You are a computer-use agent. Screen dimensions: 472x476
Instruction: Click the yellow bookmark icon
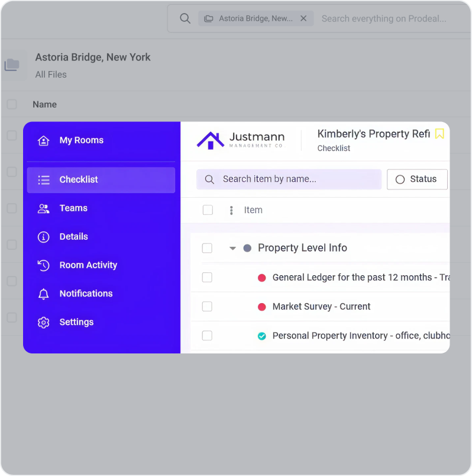[x=439, y=134]
